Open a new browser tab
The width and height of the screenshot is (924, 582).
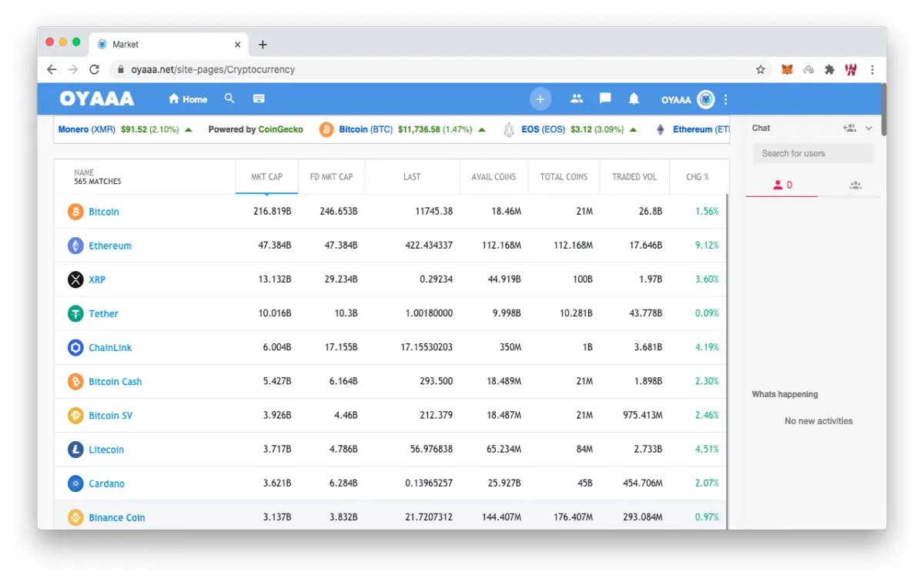click(263, 45)
